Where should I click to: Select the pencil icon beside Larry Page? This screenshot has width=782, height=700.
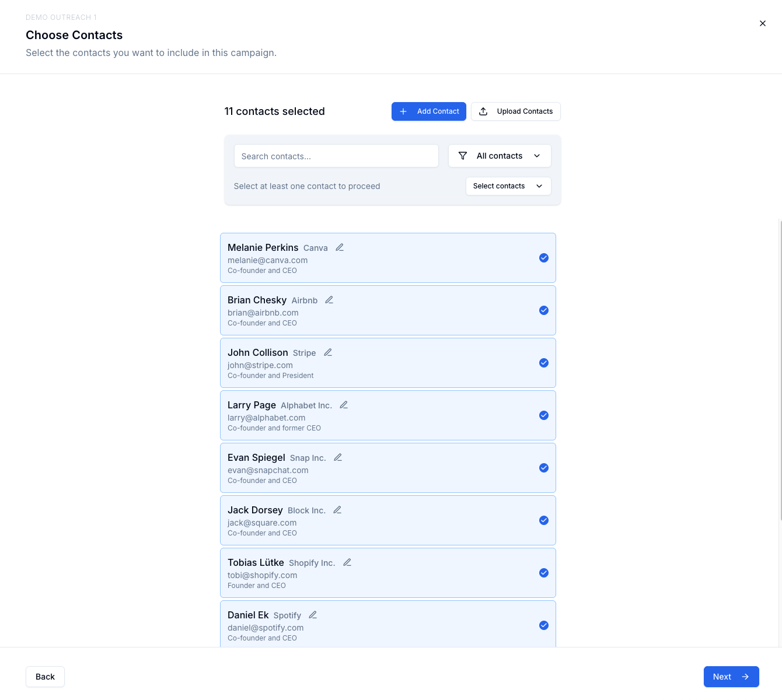[x=344, y=405]
